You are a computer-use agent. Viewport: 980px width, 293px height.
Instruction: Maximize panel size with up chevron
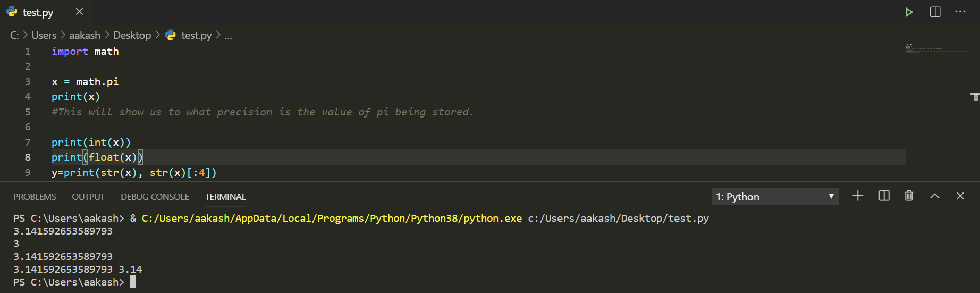935,196
